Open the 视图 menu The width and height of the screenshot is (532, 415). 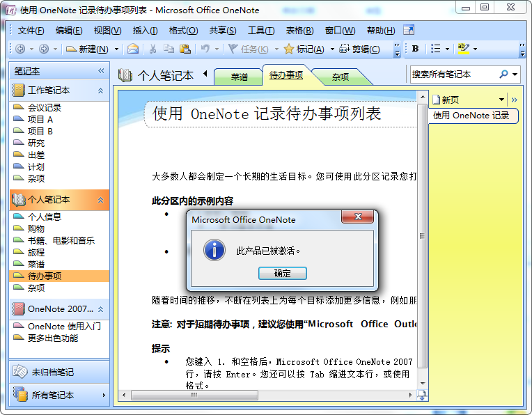pos(107,31)
